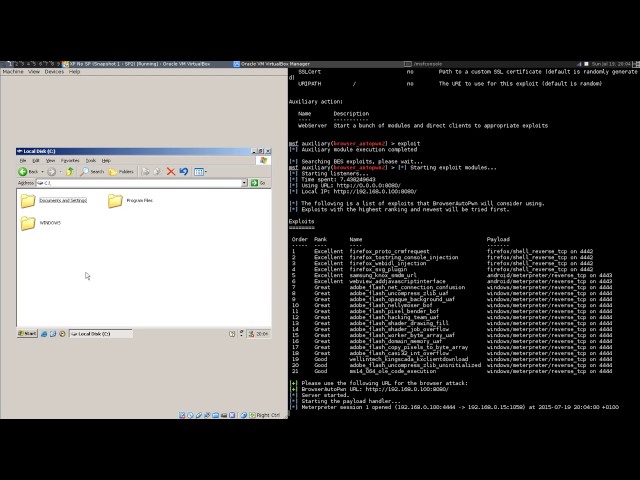Click the VirtualBox mouse integration status icon

243,415
